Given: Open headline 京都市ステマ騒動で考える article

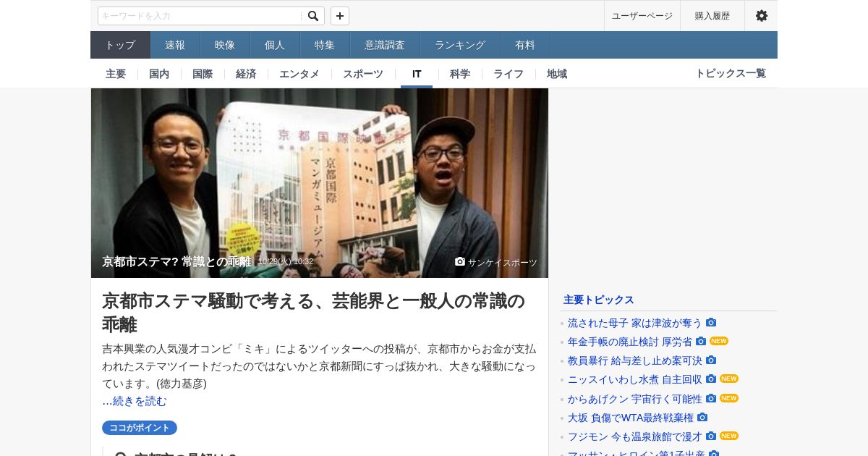Looking at the screenshot, I should coord(313,312).
